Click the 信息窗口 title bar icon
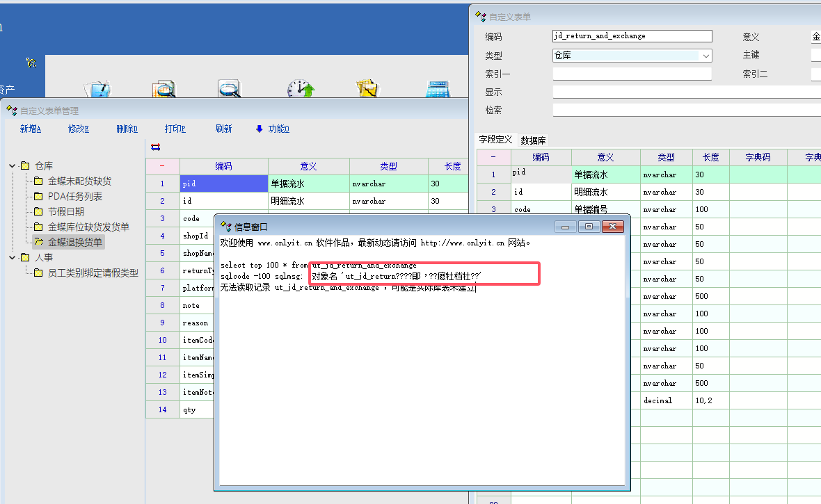The image size is (821, 504). (225, 227)
